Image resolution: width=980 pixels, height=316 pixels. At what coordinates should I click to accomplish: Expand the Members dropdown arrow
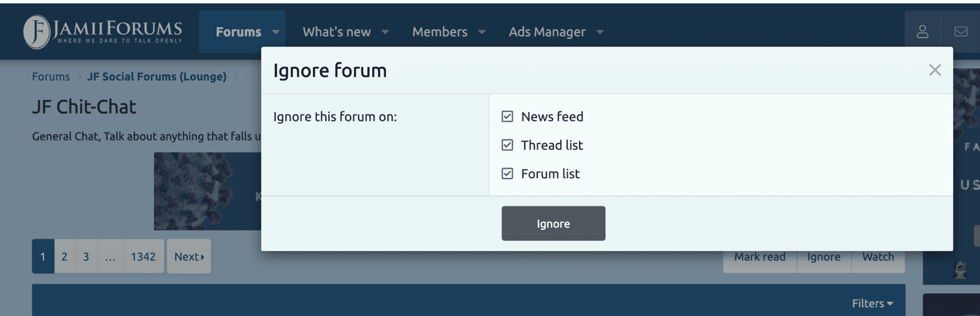click(482, 32)
